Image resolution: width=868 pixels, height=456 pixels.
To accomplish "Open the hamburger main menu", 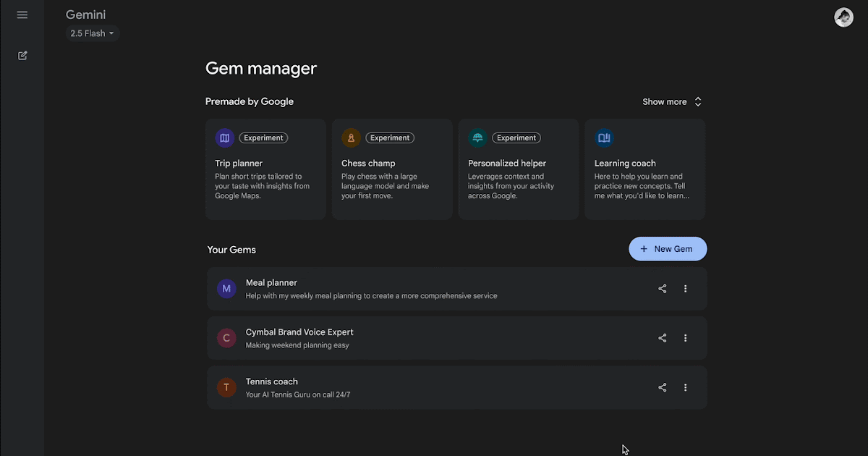I will [x=22, y=15].
